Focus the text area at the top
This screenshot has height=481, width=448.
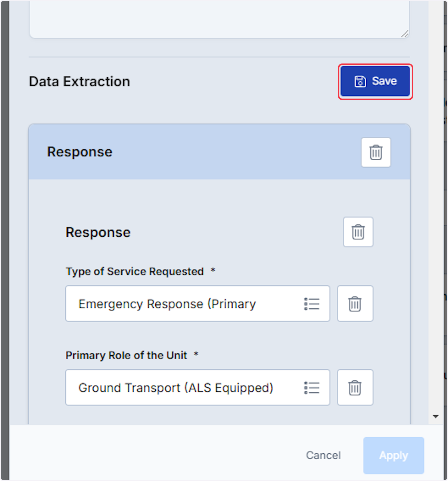(219, 19)
